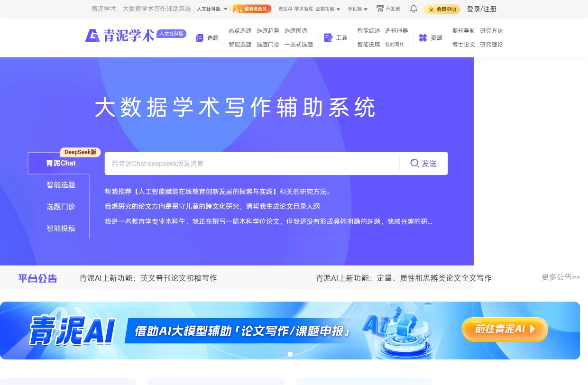Click suggestion about 留守儿童的跨文化研究 outline

[212, 206]
